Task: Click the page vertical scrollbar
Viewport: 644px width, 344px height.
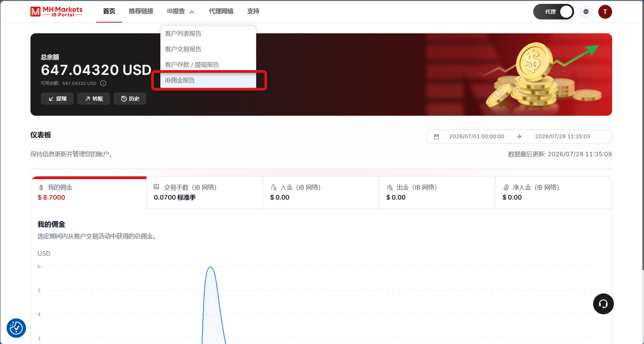Action: [x=643, y=135]
